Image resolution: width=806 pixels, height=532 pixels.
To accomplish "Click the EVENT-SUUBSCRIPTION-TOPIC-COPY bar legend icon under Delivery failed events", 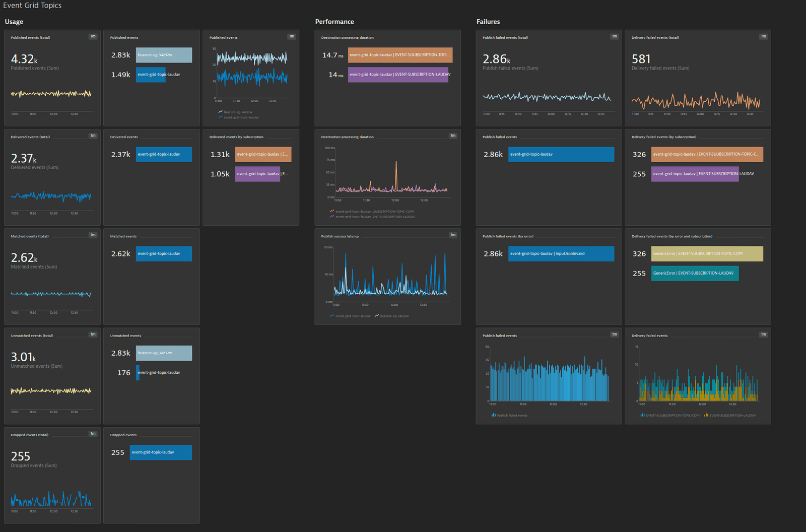I will 643,415.
